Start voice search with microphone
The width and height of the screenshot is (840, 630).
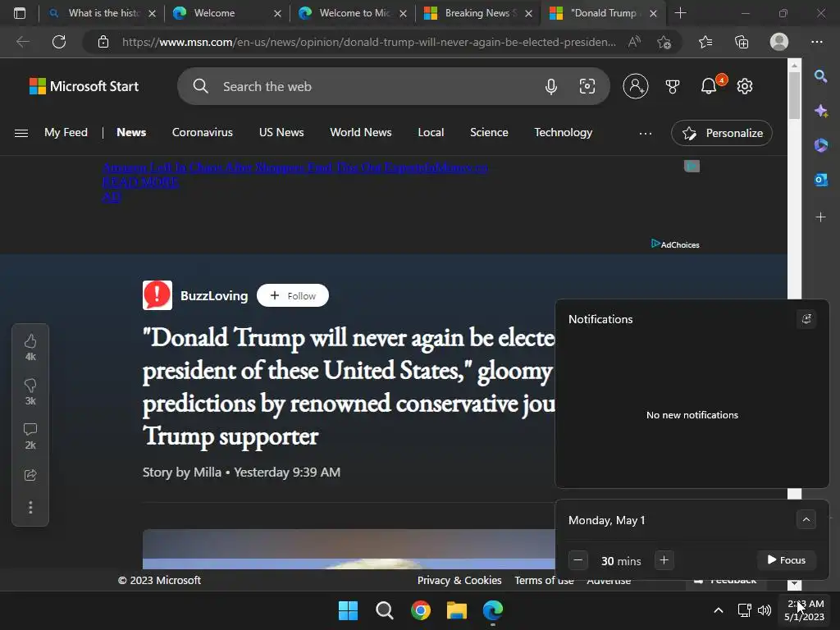click(550, 86)
